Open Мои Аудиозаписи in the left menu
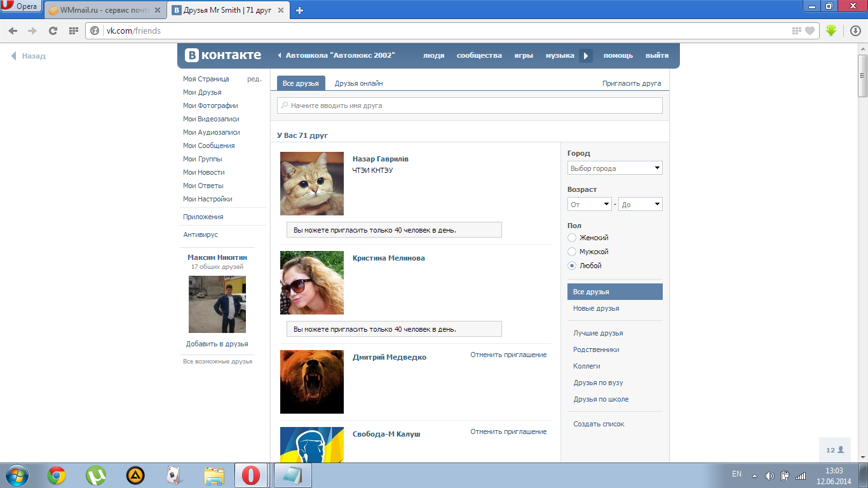 pyautogui.click(x=212, y=132)
